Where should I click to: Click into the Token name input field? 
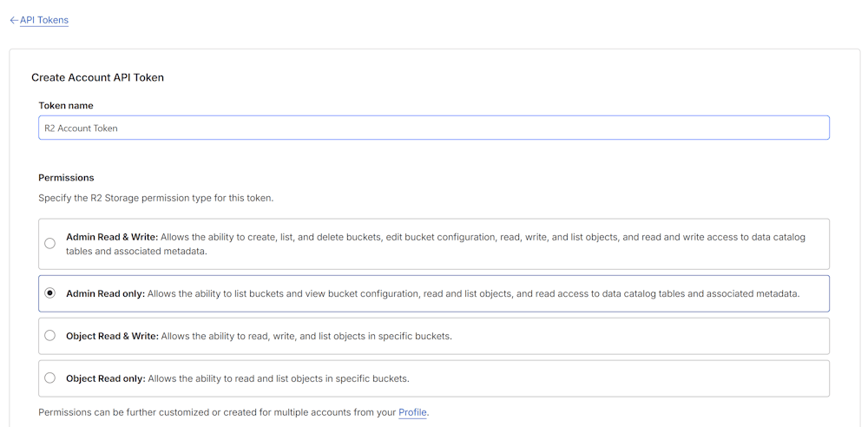pyautogui.click(x=434, y=128)
